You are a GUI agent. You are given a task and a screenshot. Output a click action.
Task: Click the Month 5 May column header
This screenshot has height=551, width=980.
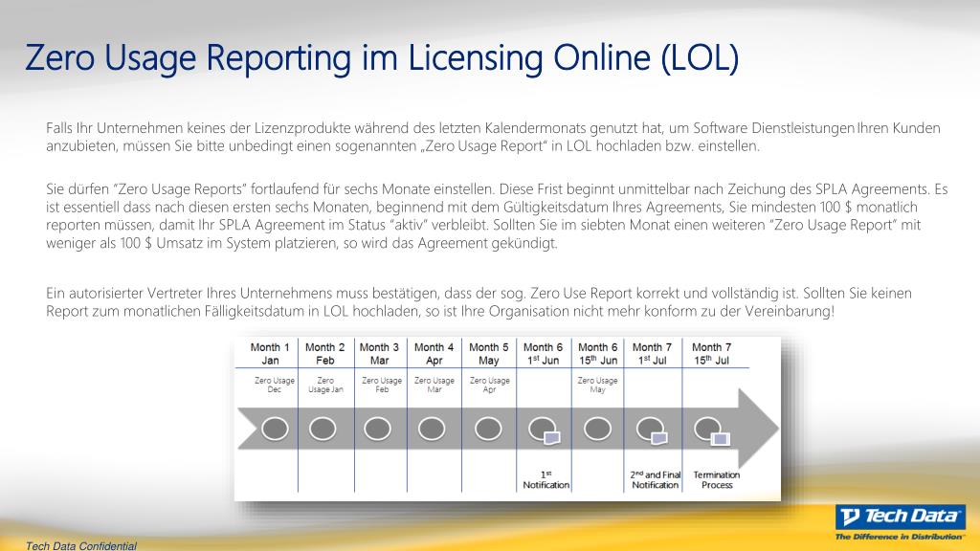[489, 354]
